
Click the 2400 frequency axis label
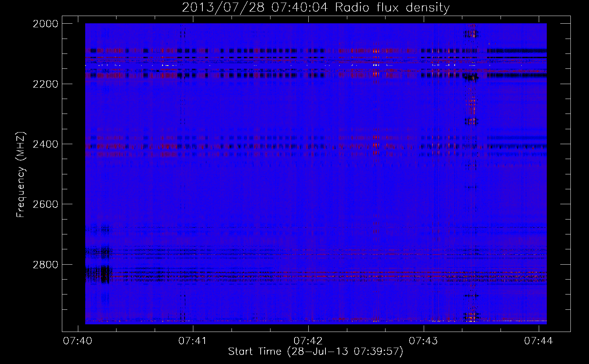click(46, 144)
